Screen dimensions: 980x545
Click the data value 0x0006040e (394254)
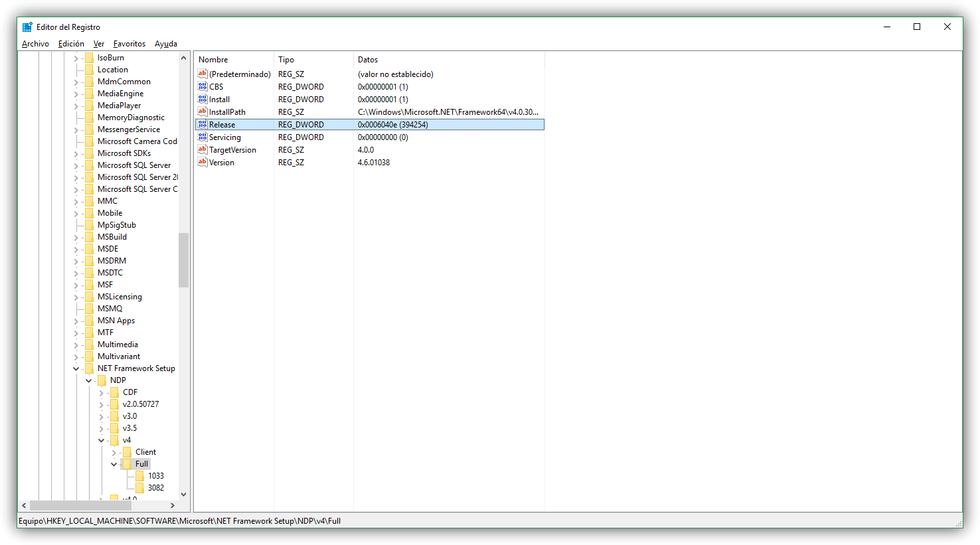pos(393,125)
